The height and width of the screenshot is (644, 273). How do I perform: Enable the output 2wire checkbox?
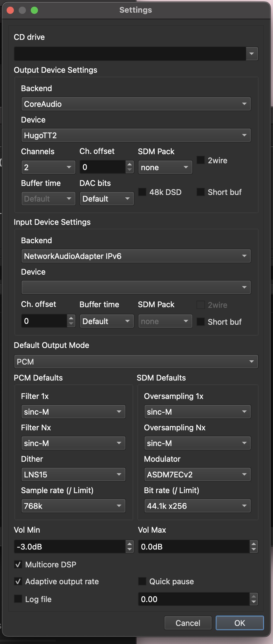coord(201,160)
